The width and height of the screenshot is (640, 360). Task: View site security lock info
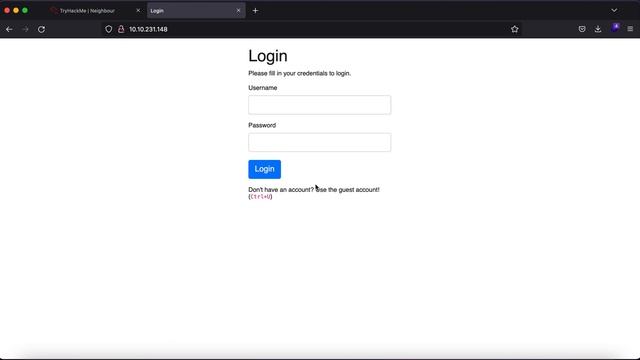[x=121, y=29]
